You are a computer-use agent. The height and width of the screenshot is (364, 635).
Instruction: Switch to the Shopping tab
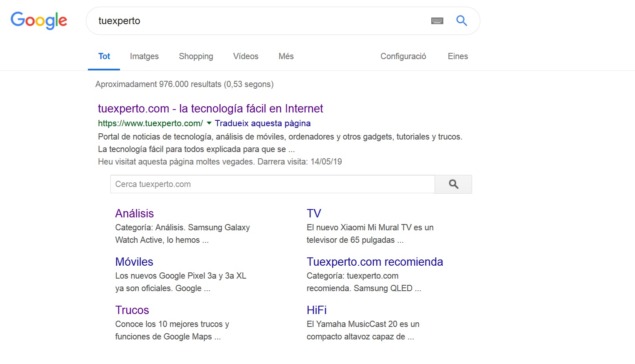[196, 56]
